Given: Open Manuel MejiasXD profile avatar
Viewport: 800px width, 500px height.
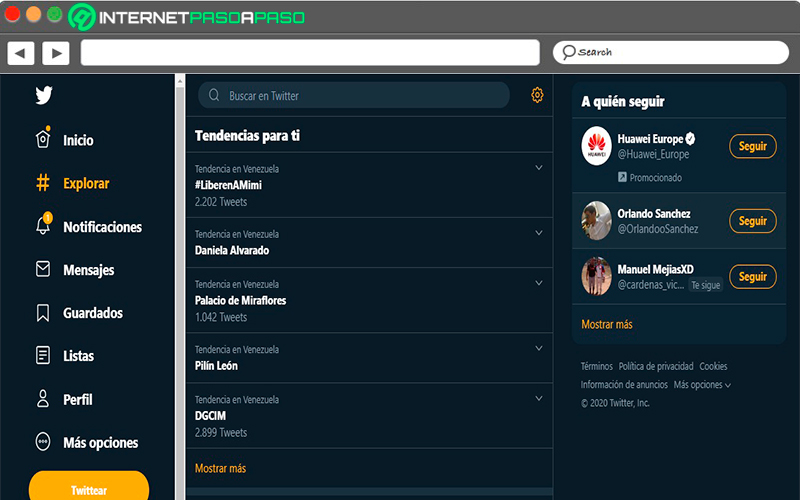Looking at the screenshot, I should [x=596, y=276].
